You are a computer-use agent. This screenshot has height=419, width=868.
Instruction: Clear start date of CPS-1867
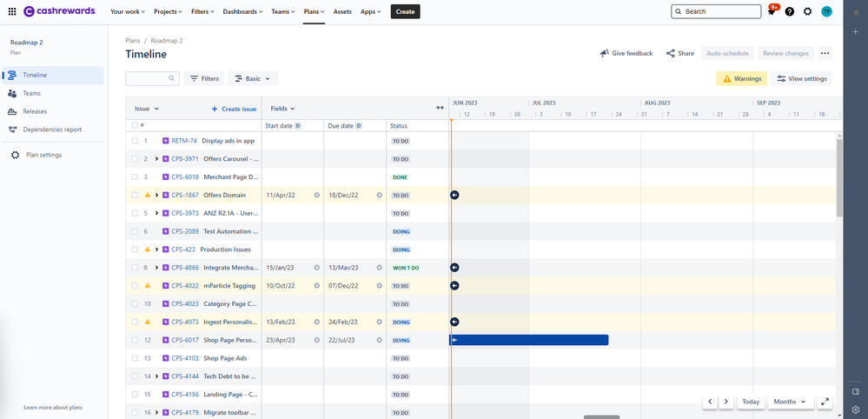tap(316, 195)
